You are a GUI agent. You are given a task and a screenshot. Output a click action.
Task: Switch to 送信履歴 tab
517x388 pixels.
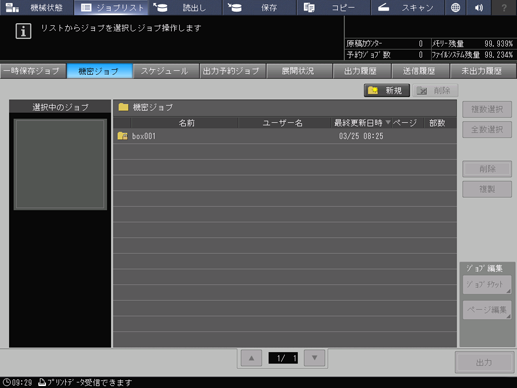click(420, 71)
